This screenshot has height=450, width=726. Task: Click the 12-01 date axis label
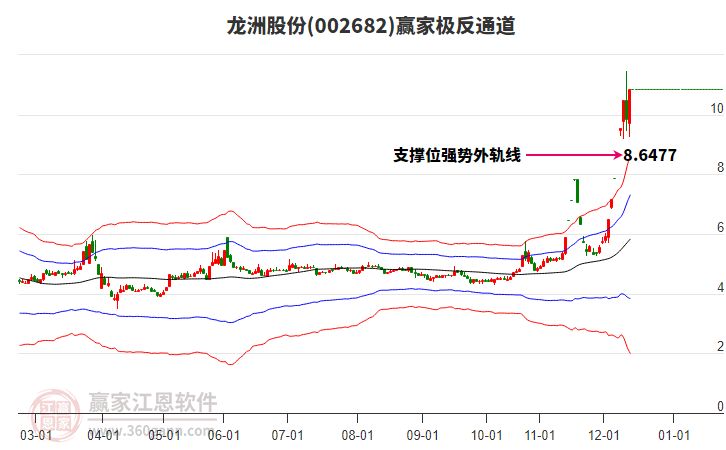tap(603, 435)
